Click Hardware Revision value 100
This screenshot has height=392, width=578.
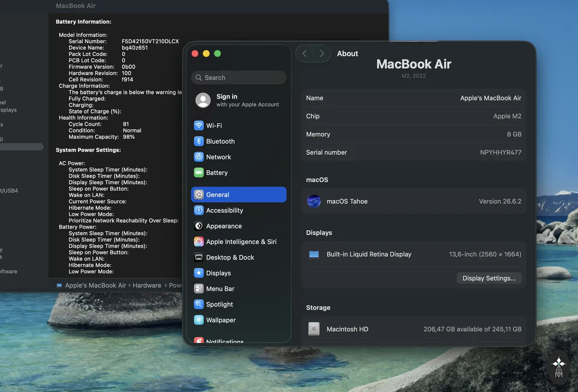tap(127, 73)
